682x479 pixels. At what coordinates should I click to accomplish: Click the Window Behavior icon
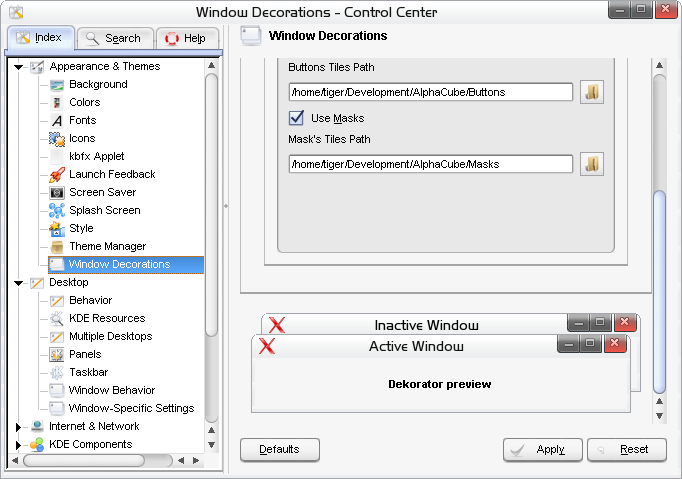tap(57, 390)
